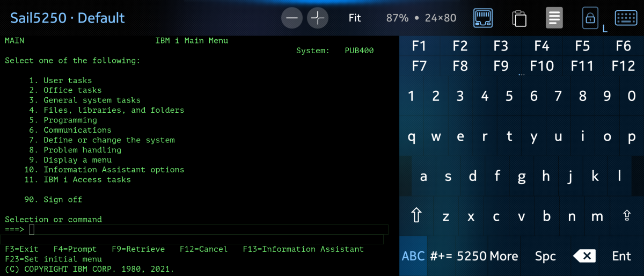Toggle the on-screen keyboard icon

626,18
